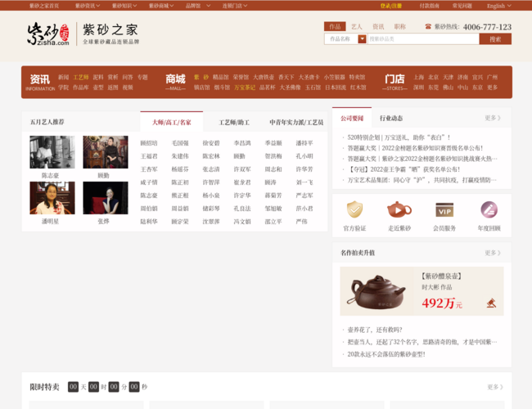Click the 会员服务 VIP icon

coord(444,210)
